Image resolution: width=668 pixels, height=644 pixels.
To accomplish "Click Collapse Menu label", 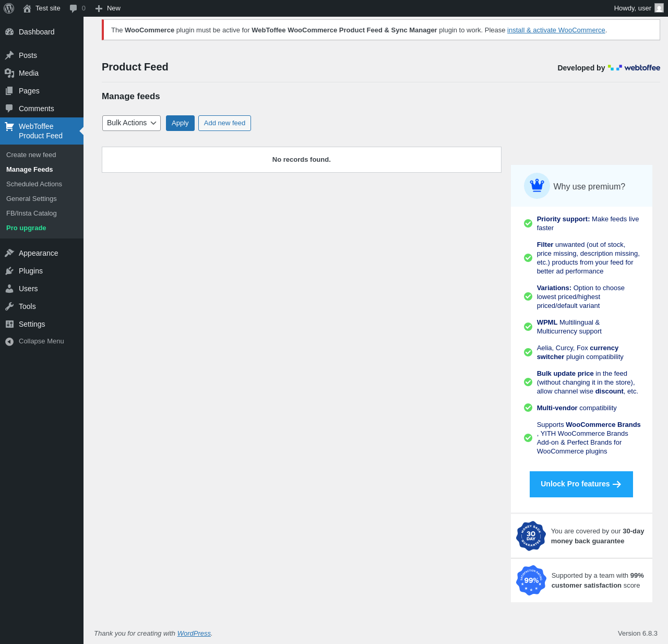I will [x=41, y=341].
